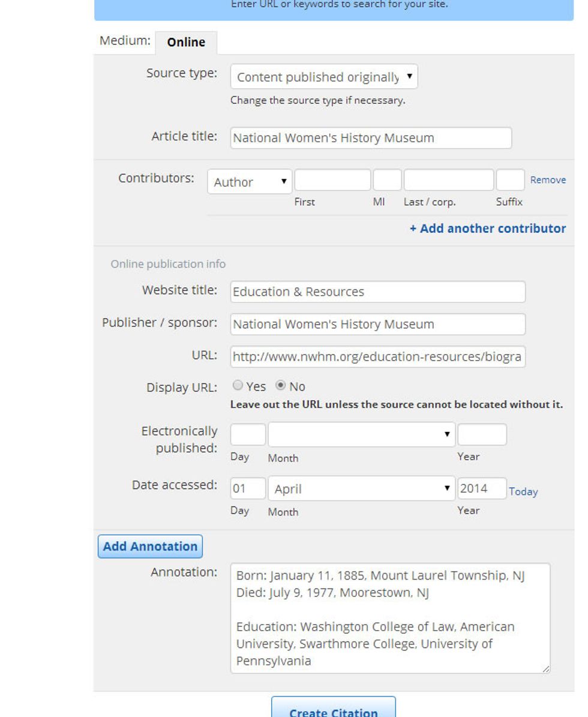Viewport: 588px width, 717px height.
Task: Click Remove to delete the contributor row
Action: tap(549, 179)
